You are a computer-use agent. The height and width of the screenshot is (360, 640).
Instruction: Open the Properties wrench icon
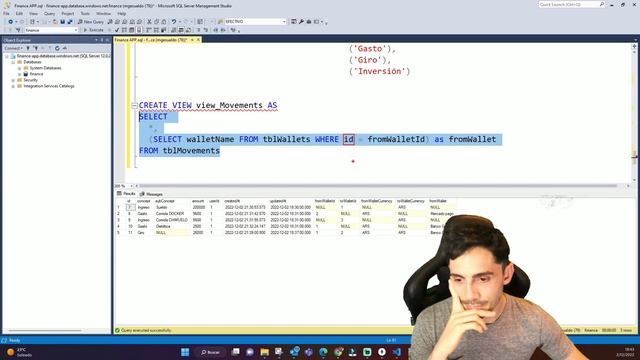tap(301, 22)
